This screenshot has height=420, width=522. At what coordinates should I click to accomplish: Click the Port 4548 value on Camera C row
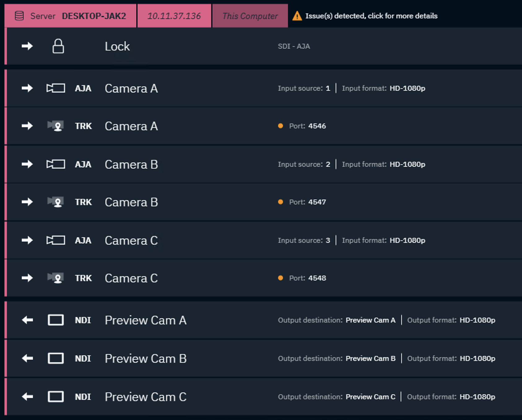click(317, 278)
